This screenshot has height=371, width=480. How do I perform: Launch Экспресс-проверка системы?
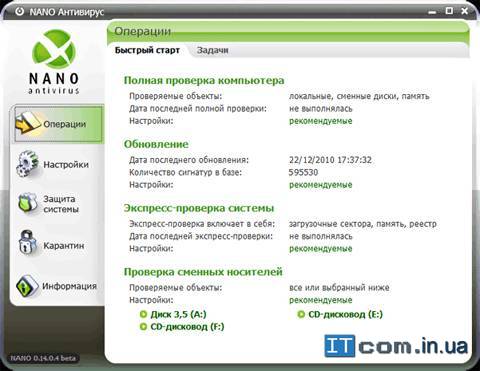pyautogui.click(x=199, y=208)
